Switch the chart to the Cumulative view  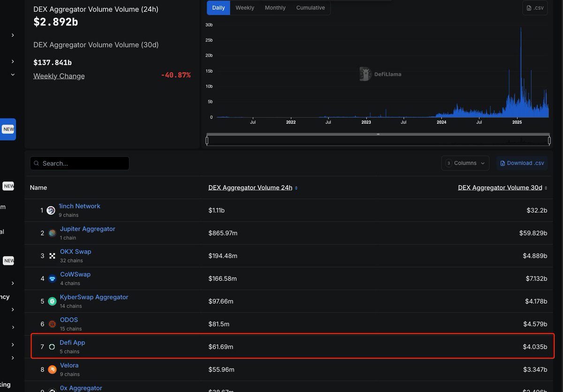(311, 8)
